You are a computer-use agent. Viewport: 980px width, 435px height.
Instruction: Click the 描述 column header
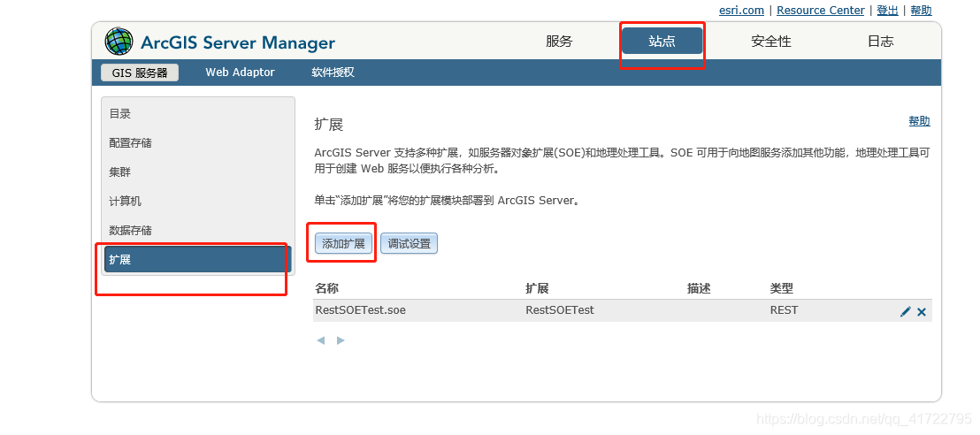699,288
